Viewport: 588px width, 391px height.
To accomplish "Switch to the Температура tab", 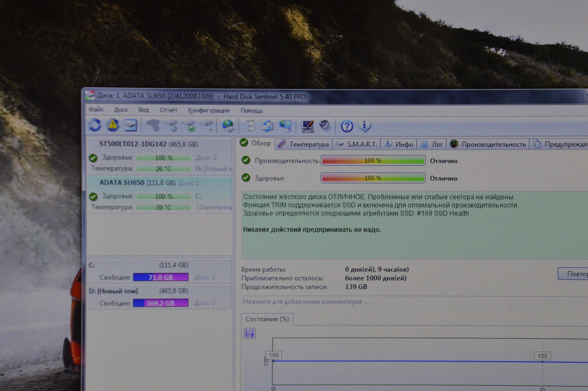I will pos(304,144).
